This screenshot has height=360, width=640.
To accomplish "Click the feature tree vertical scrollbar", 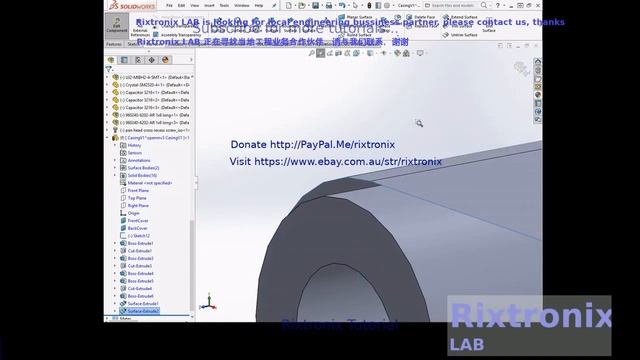I will tap(192, 265).
